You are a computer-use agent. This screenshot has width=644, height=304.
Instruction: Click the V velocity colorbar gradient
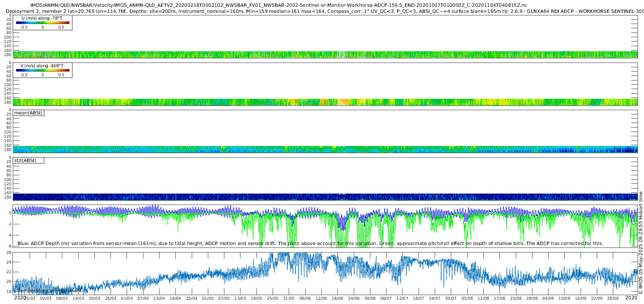tap(43, 70)
